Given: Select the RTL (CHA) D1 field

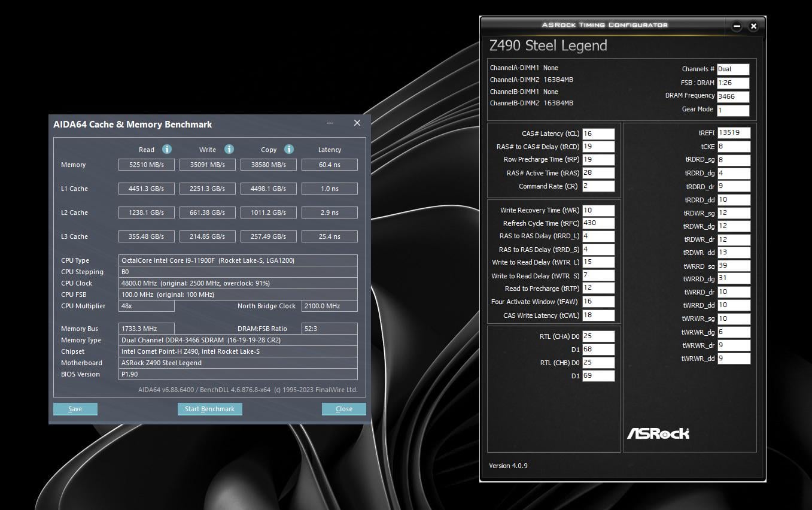Looking at the screenshot, I should (598, 350).
